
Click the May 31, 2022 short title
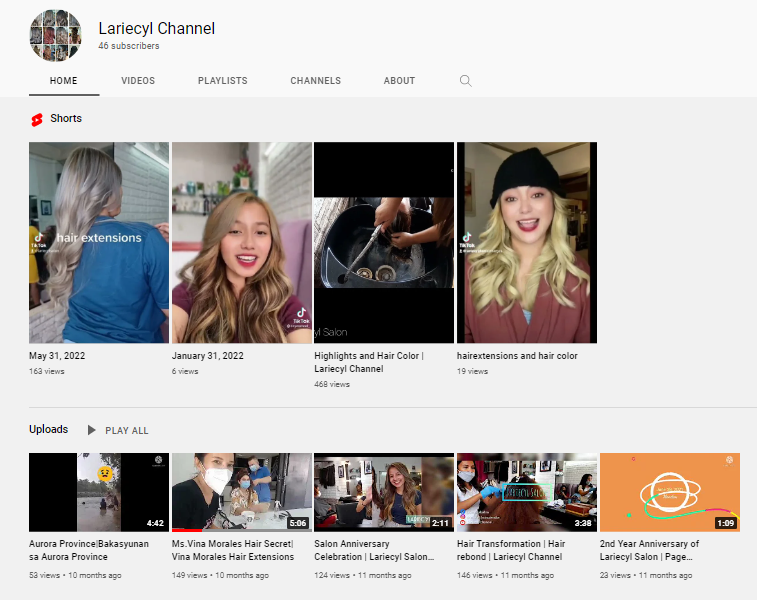pos(57,356)
